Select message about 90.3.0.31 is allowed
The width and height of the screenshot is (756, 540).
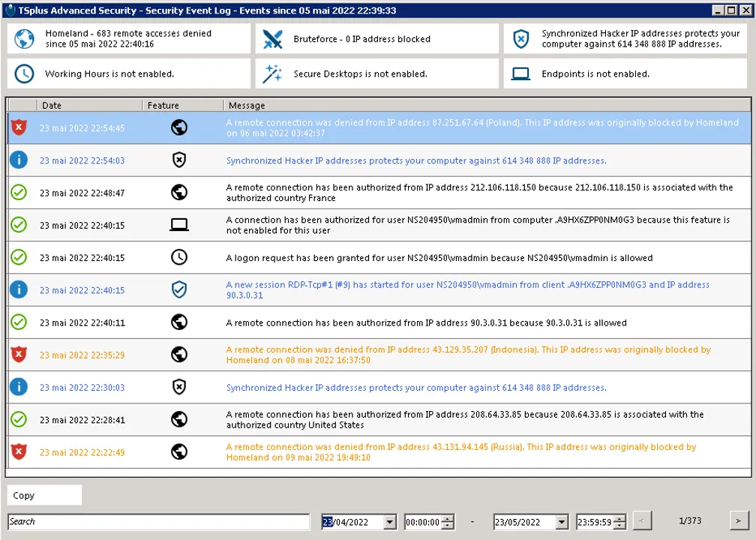pos(426,322)
